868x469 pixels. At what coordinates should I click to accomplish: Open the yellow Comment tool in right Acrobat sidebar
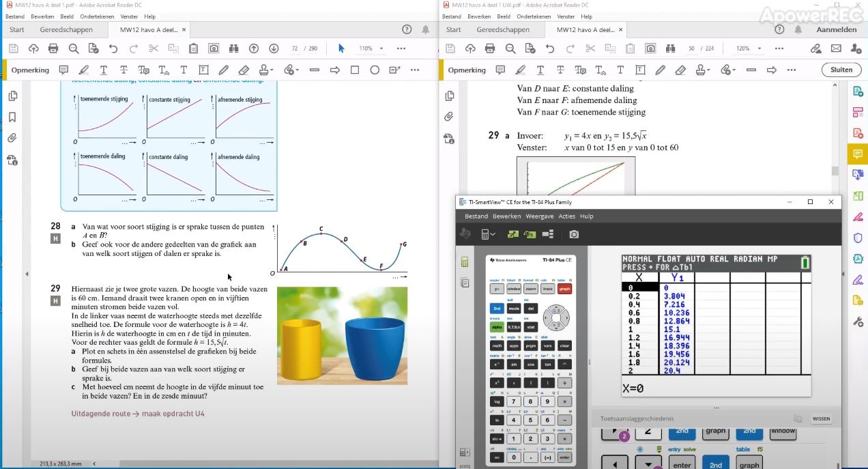pyautogui.click(x=858, y=154)
